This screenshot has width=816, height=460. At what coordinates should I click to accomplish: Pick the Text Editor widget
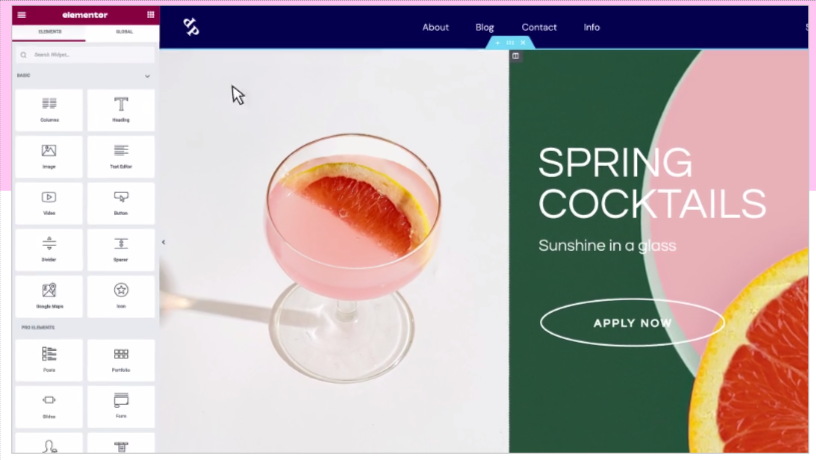click(121, 157)
